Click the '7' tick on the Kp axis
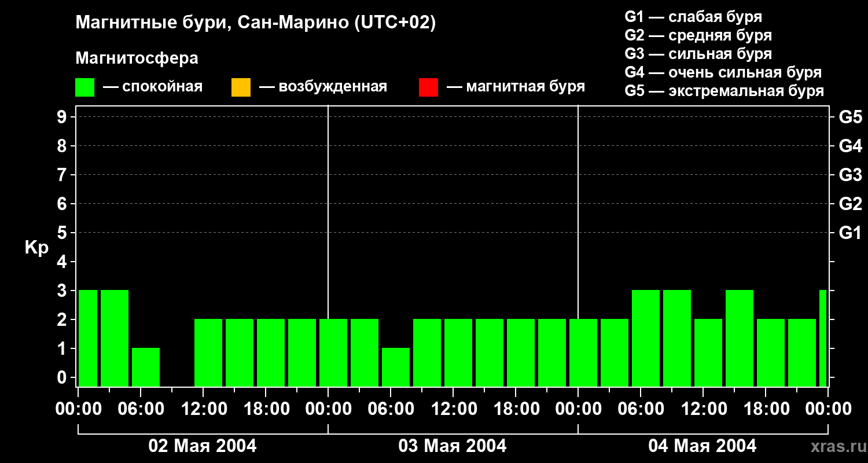The height and width of the screenshot is (463, 868). click(63, 175)
